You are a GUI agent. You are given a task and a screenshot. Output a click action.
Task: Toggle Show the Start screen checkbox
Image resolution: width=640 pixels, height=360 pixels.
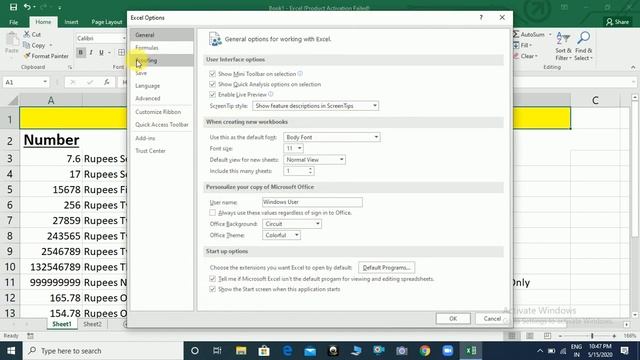212,289
